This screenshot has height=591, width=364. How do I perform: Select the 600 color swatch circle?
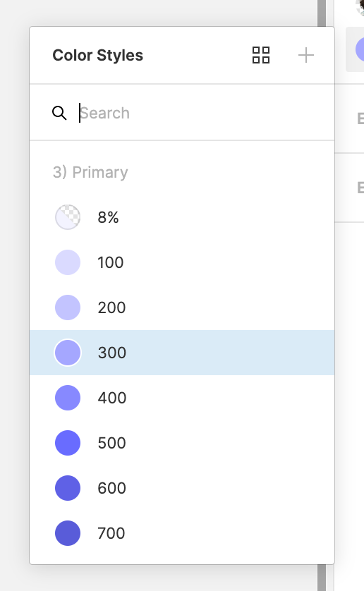68,488
